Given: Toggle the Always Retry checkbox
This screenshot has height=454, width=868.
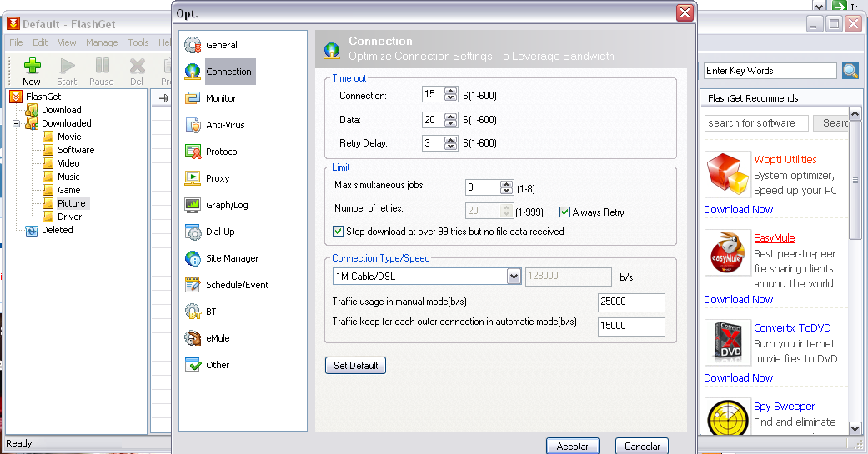Looking at the screenshot, I should pos(564,212).
